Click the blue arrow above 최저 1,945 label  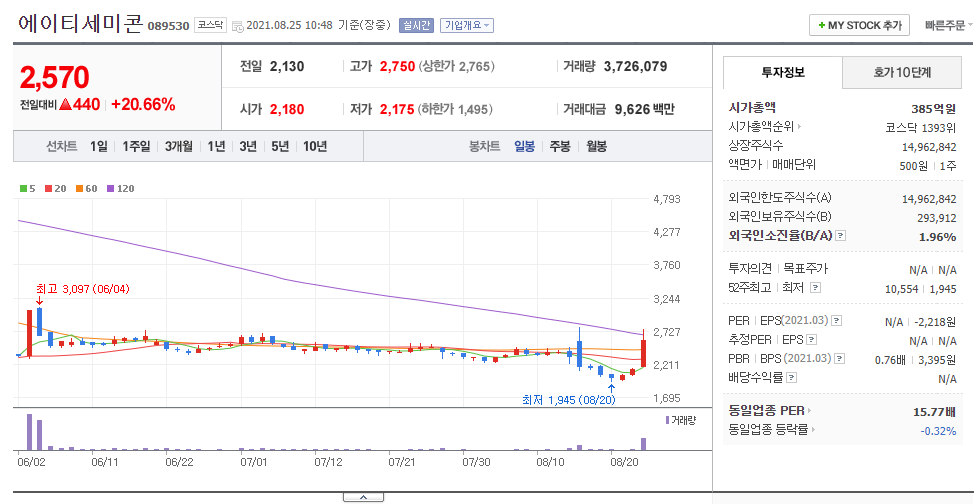[611, 389]
